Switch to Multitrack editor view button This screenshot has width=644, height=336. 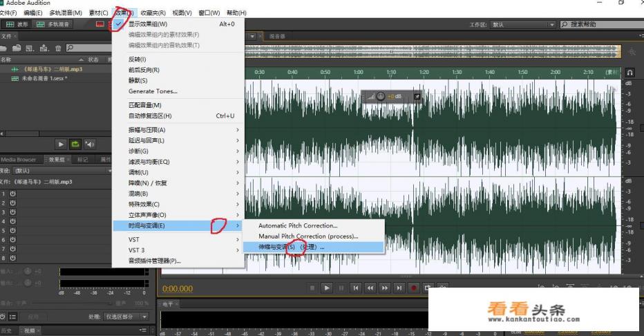click(x=52, y=24)
